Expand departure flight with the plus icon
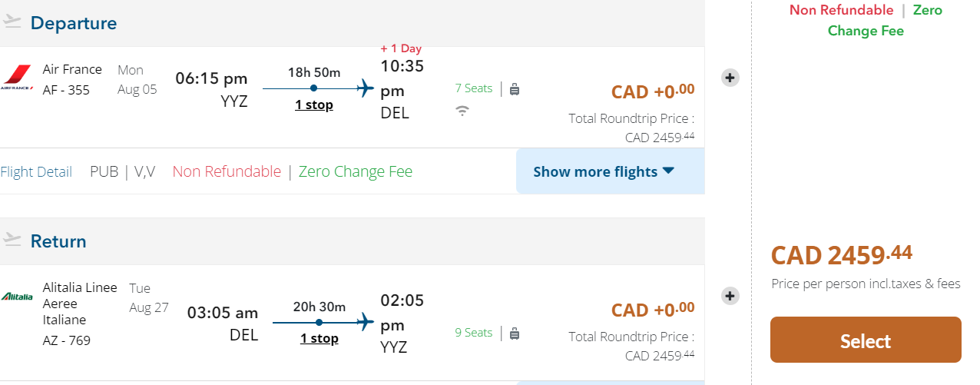 tap(730, 78)
